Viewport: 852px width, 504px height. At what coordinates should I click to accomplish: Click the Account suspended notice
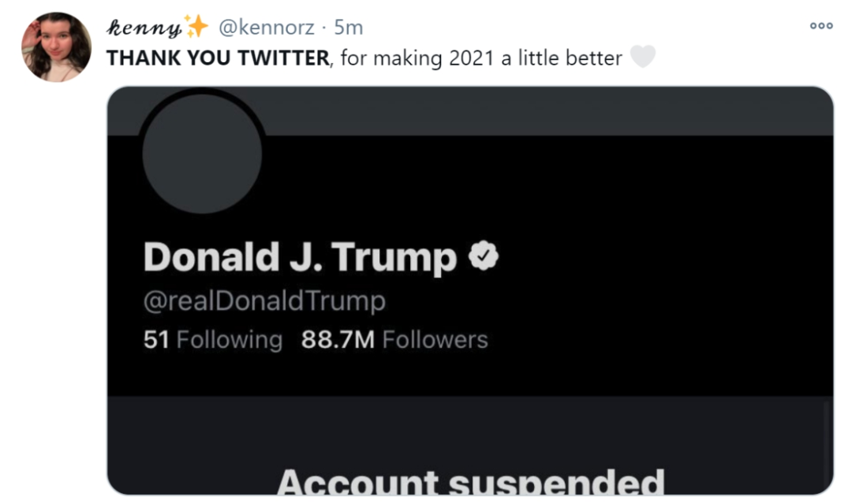coord(470,482)
